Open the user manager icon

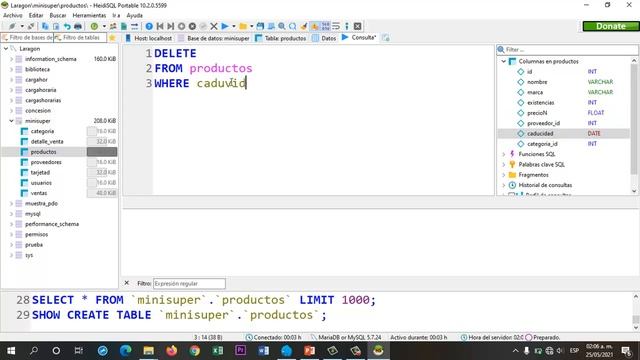click(x=113, y=27)
